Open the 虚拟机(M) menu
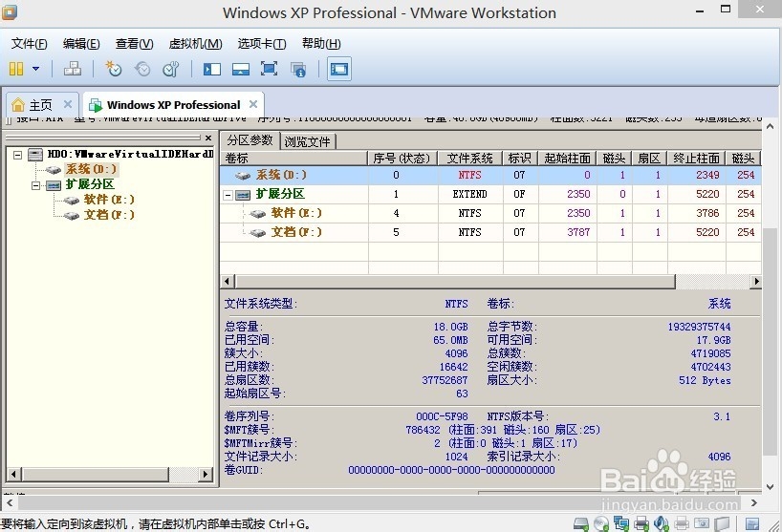Viewport: 782px width, 532px height. pyautogui.click(x=195, y=44)
